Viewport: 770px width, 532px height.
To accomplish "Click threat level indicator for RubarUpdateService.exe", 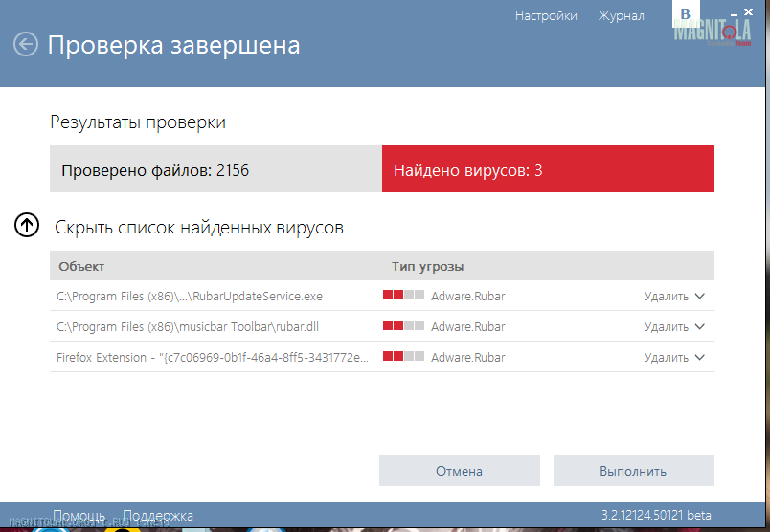I will (403, 295).
